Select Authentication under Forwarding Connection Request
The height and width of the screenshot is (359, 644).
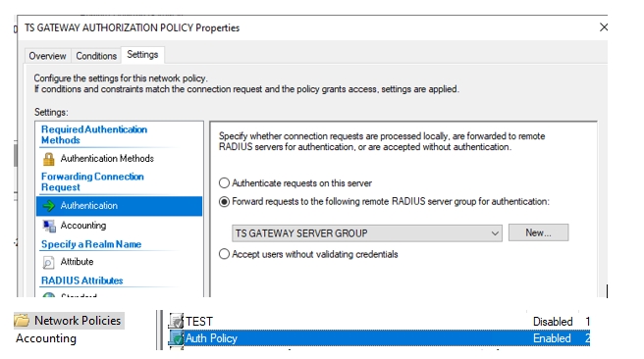pyautogui.click(x=119, y=206)
